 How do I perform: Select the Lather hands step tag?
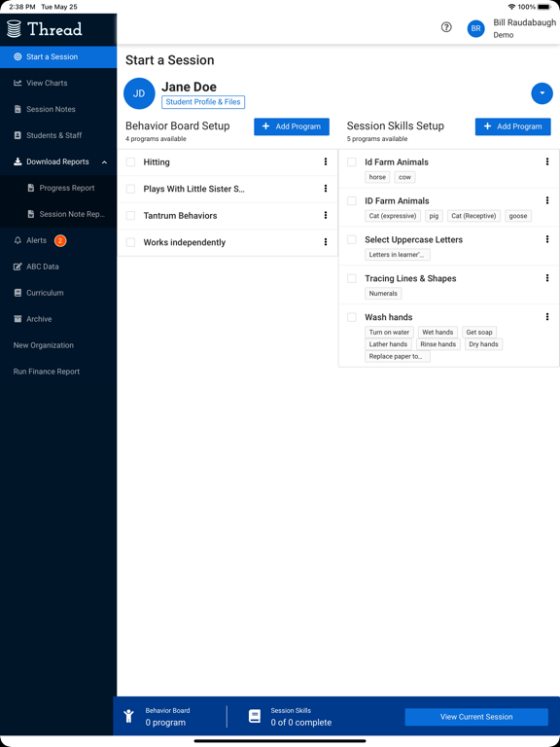[388, 344]
